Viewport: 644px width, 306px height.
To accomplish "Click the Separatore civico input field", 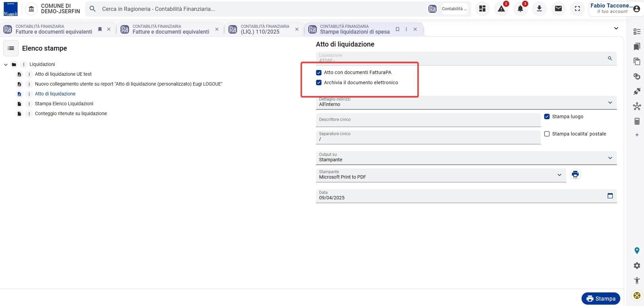I will 428,137.
